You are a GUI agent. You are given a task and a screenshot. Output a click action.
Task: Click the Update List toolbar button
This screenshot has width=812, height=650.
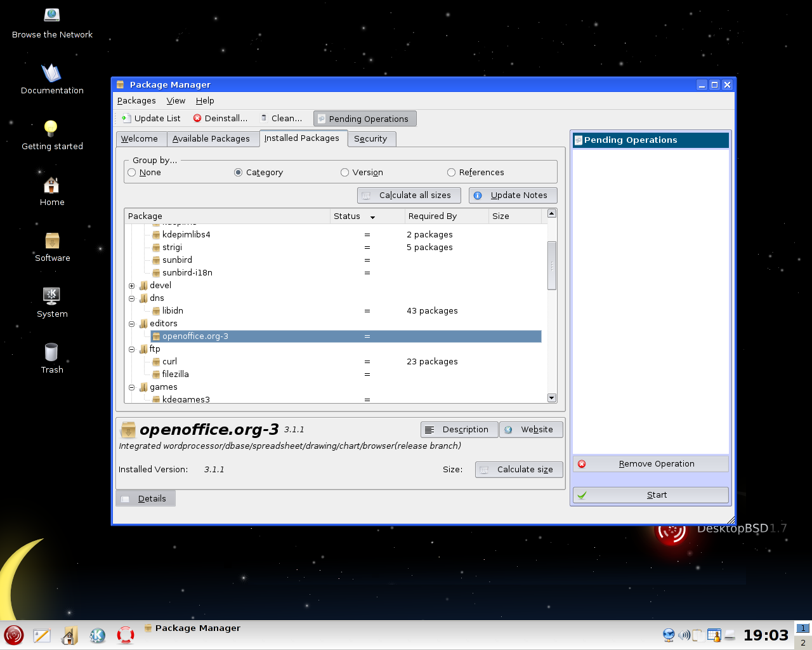[151, 118]
